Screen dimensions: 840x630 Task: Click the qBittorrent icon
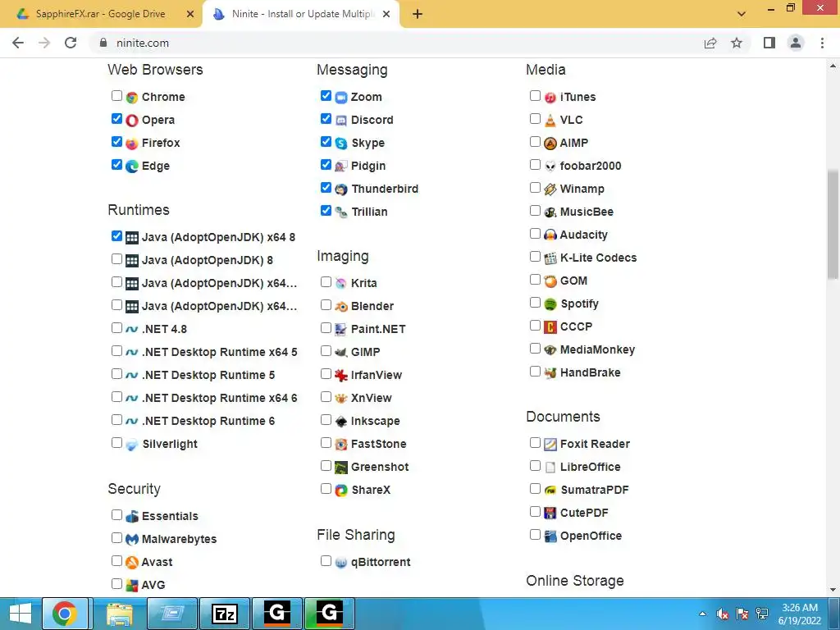(x=341, y=563)
